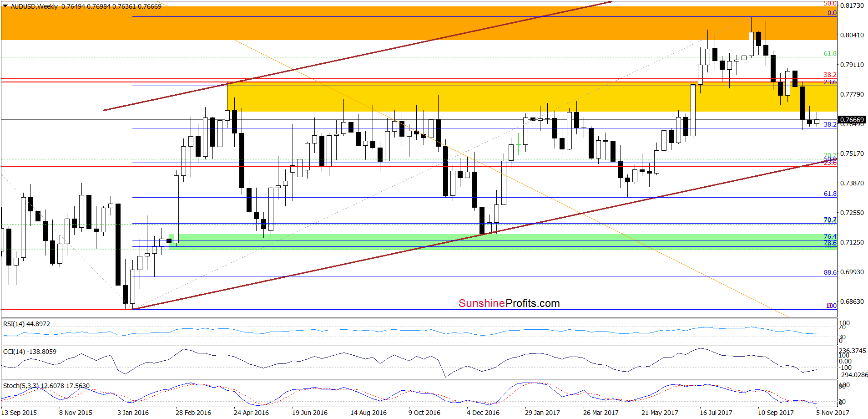Click the 19 Jun 2016 date label
This screenshot has width=868, height=419.
point(310,413)
